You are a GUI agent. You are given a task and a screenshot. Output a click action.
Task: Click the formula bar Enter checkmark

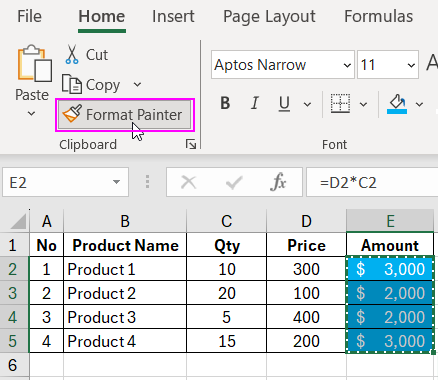(x=234, y=182)
